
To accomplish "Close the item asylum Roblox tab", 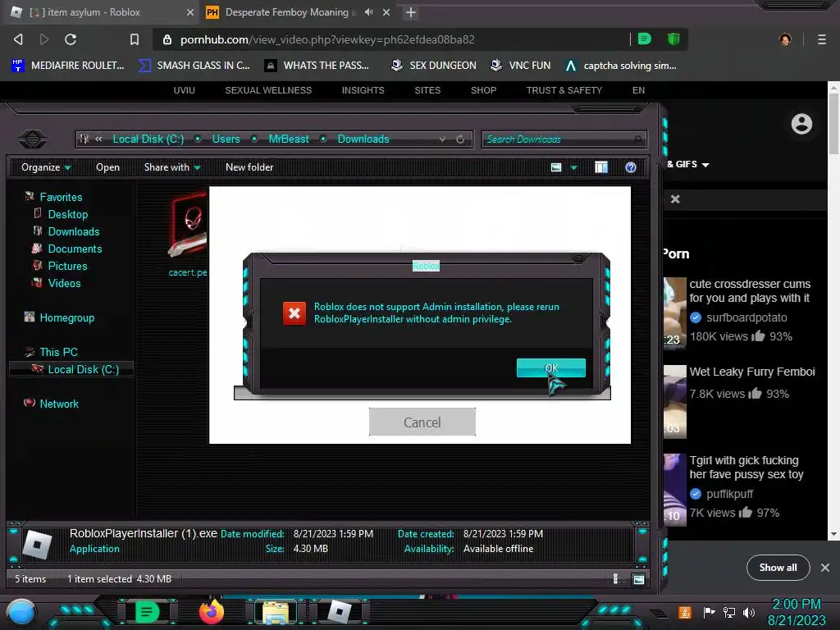I will pos(189,11).
